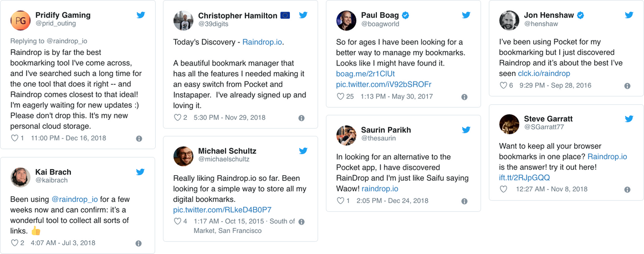Click Michael Schultz's profile picture
The image size is (644, 254).
click(x=183, y=156)
